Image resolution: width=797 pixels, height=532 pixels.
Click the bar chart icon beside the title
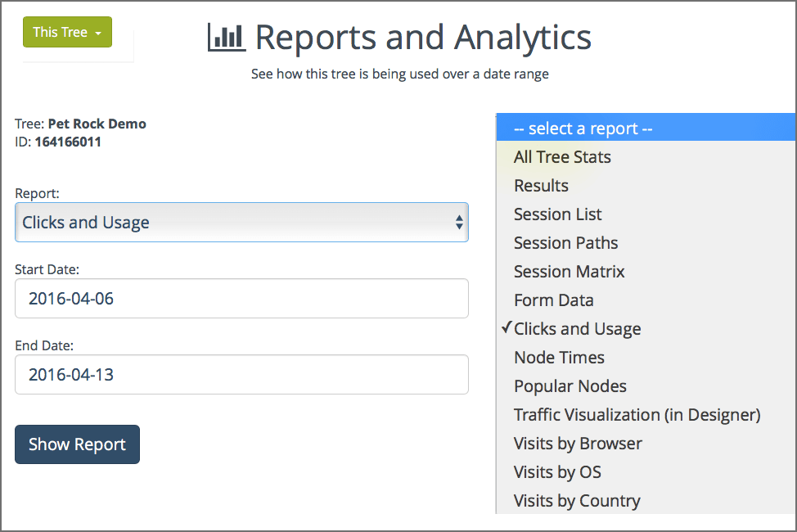(227, 38)
